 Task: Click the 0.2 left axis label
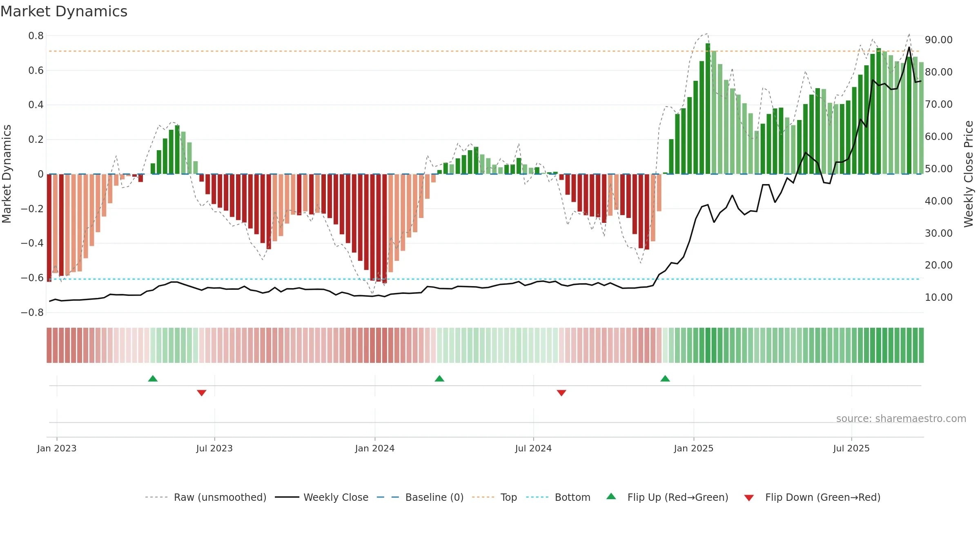tap(36, 140)
